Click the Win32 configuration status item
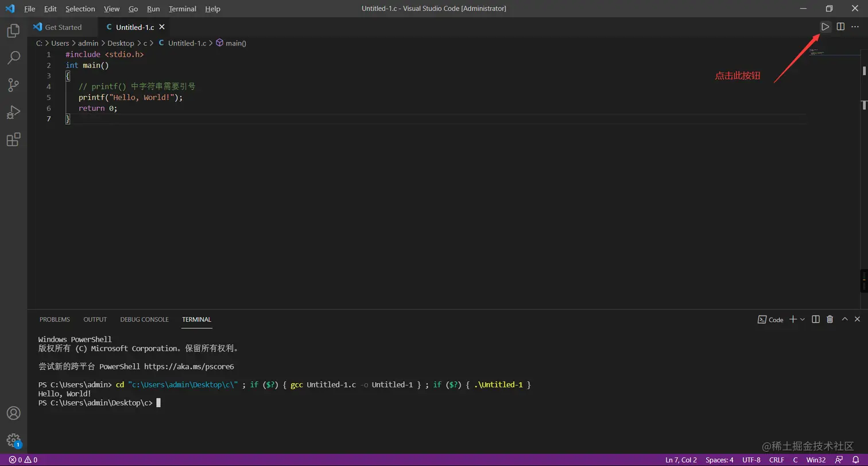Screen dimensions: 868x466 [x=816, y=460]
